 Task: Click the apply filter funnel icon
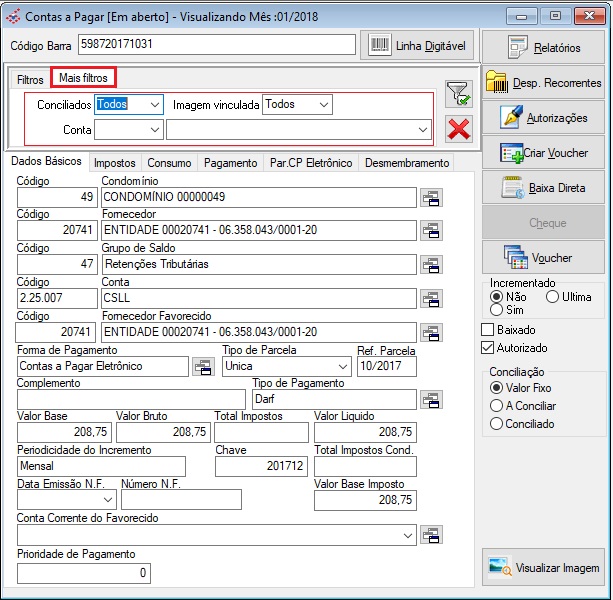[x=459, y=95]
